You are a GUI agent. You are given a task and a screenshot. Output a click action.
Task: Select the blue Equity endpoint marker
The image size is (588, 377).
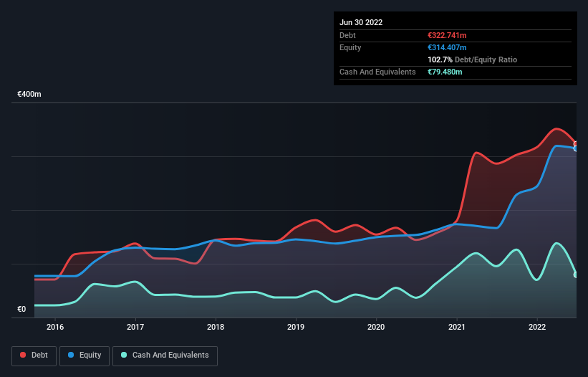pos(576,149)
